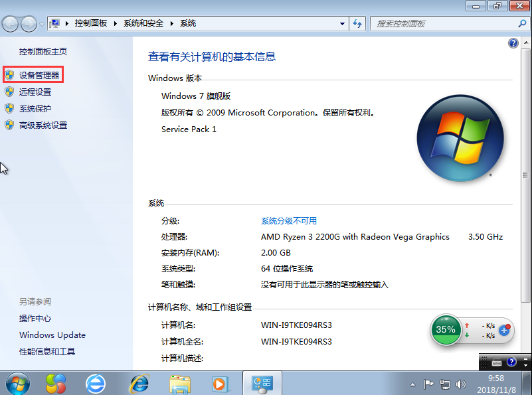Click the 35% memory usage ball
Viewport: 532px width, 395px height.
coord(446,329)
